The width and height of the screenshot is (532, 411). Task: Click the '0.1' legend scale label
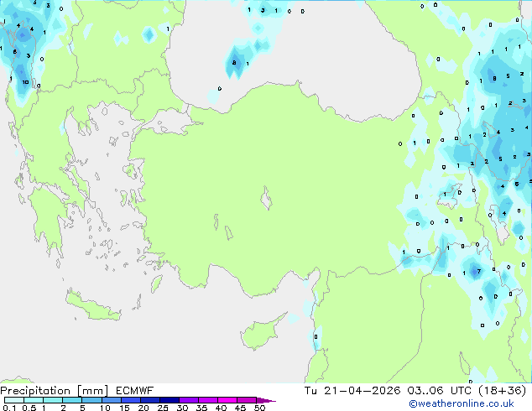(9, 408)
